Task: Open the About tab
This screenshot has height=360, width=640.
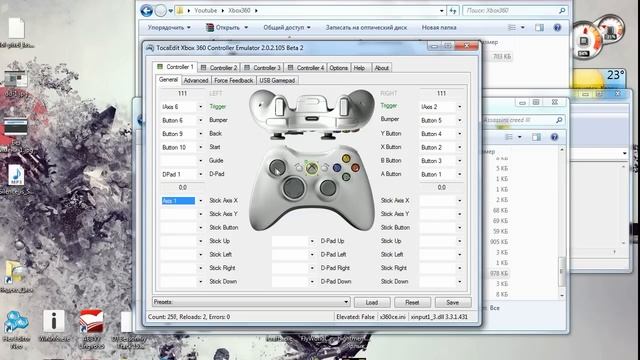Action: pyautogui.click(x=382, y=68)
